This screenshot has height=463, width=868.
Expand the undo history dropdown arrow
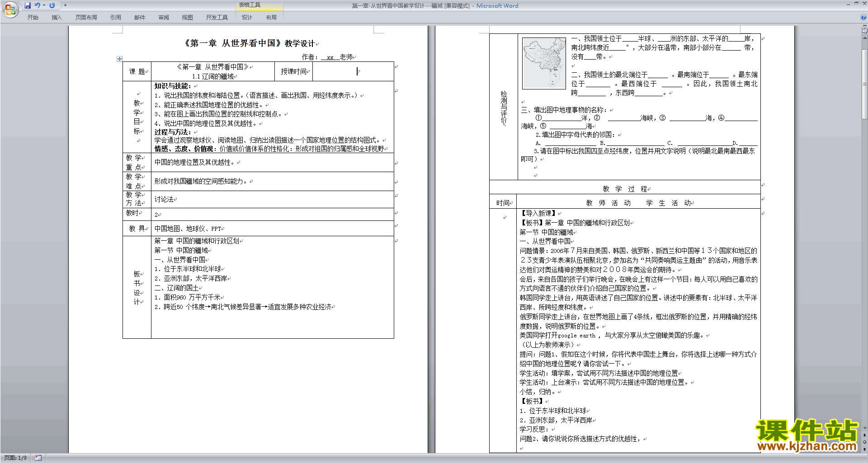click(x=44, y=5)
